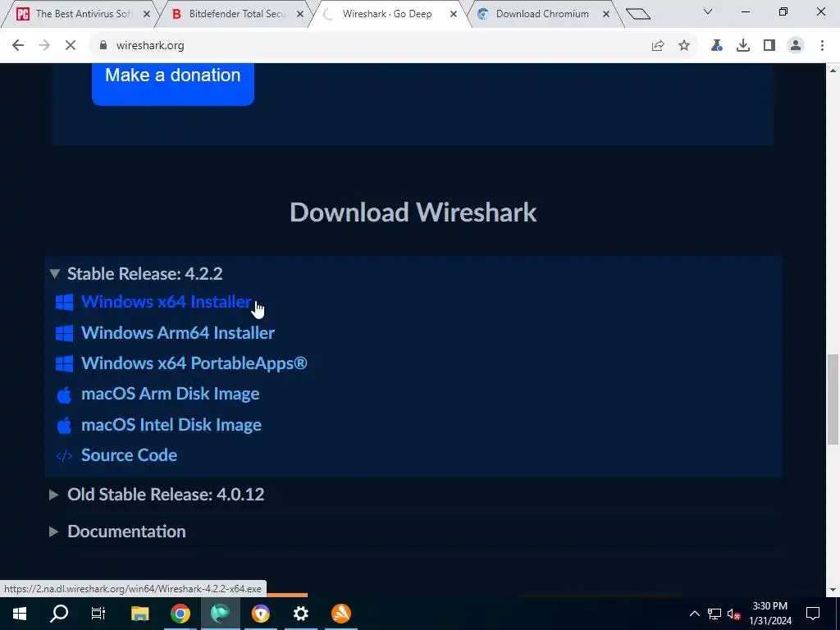Open Google Chrome from the taskbar
The width and height of the screenshot is (840, 630).
(x=180, y=614)
